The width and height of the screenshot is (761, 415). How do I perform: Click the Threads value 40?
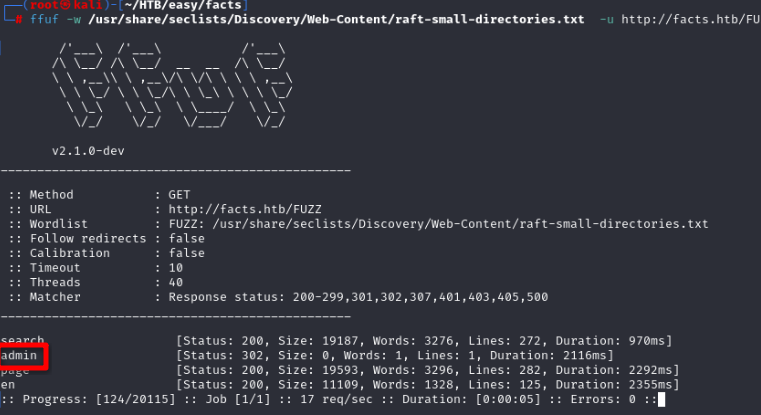click(176, 282)
